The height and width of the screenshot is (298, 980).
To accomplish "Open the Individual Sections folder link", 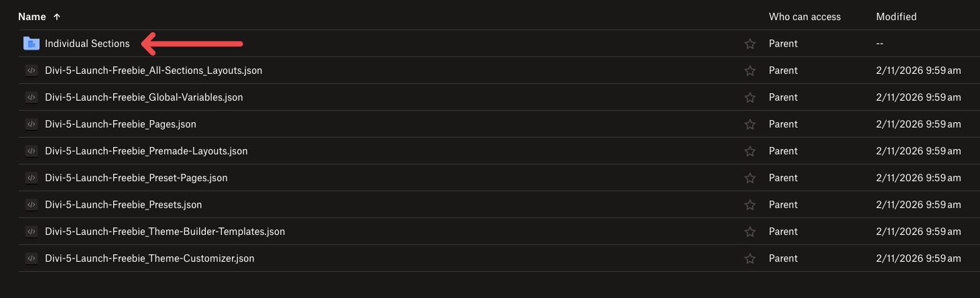I will [87, 44].
